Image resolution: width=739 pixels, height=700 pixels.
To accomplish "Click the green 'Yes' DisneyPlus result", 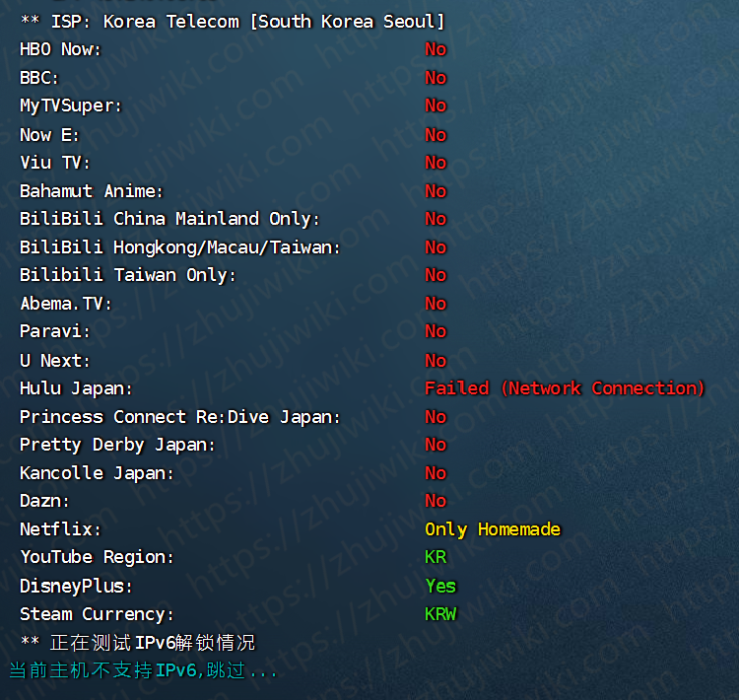I will click(x=440, y=587).
